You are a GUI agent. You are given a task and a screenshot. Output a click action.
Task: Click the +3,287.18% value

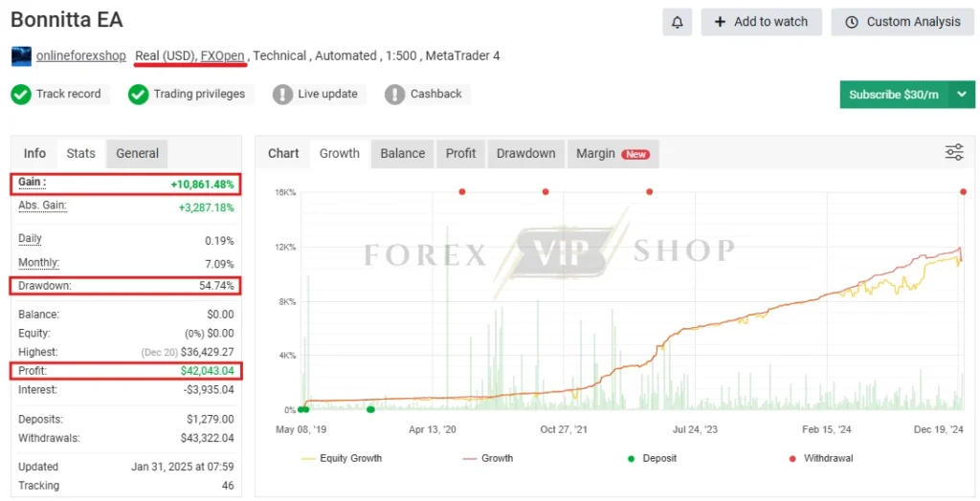coord(207,207)
